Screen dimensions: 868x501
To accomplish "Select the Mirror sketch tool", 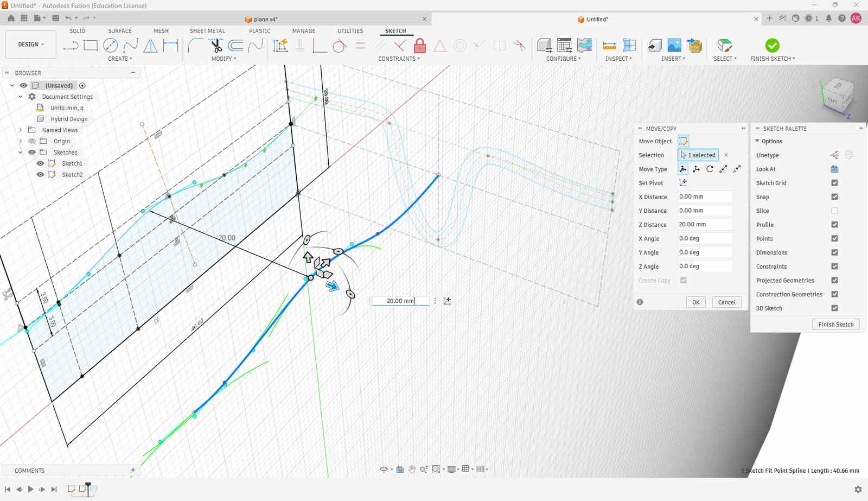I will point(151,46).
